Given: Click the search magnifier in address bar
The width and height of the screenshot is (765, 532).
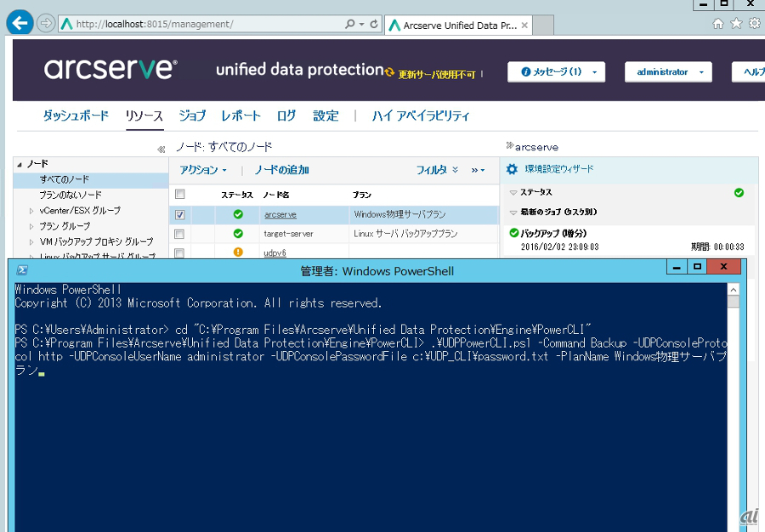Looking at the screenshot, I should click(350, 24).
